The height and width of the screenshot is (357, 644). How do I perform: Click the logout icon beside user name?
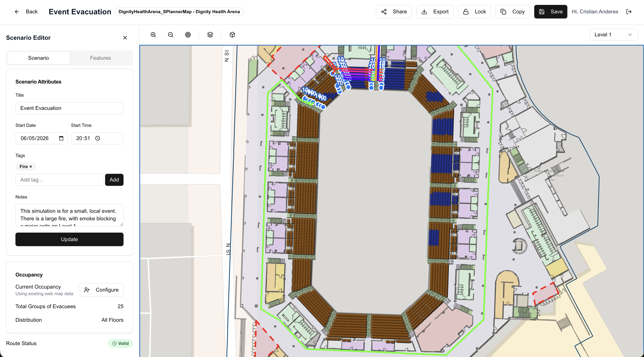[629, 12]
